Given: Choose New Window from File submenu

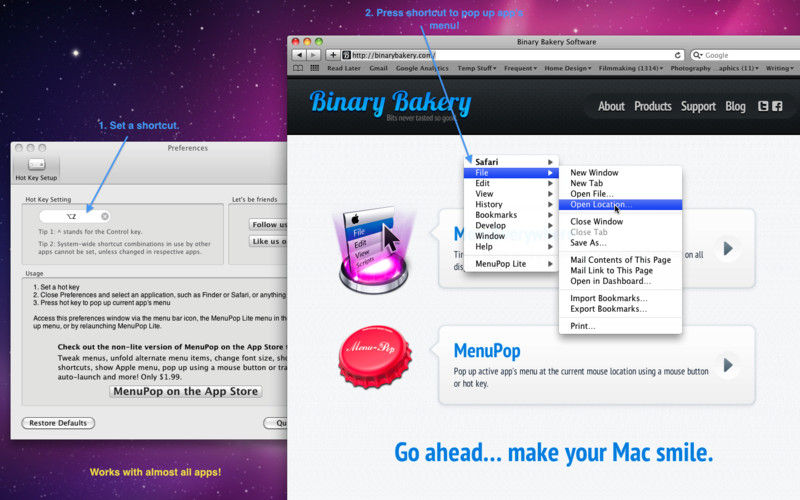Looking at the screenshot, I should [x=620, y=172].
